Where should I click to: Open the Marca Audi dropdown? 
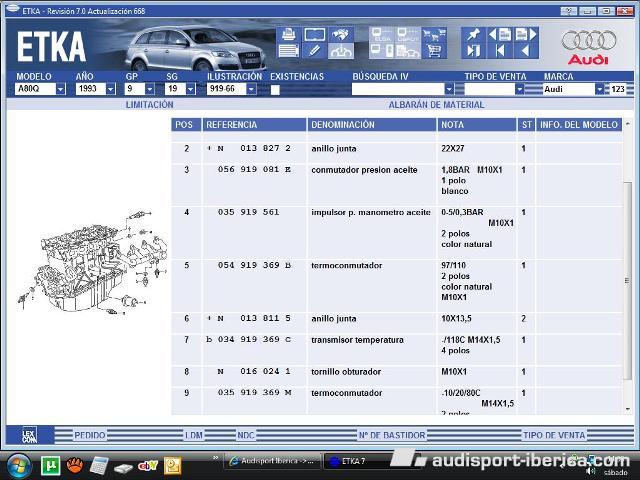[x=599, y=89]
